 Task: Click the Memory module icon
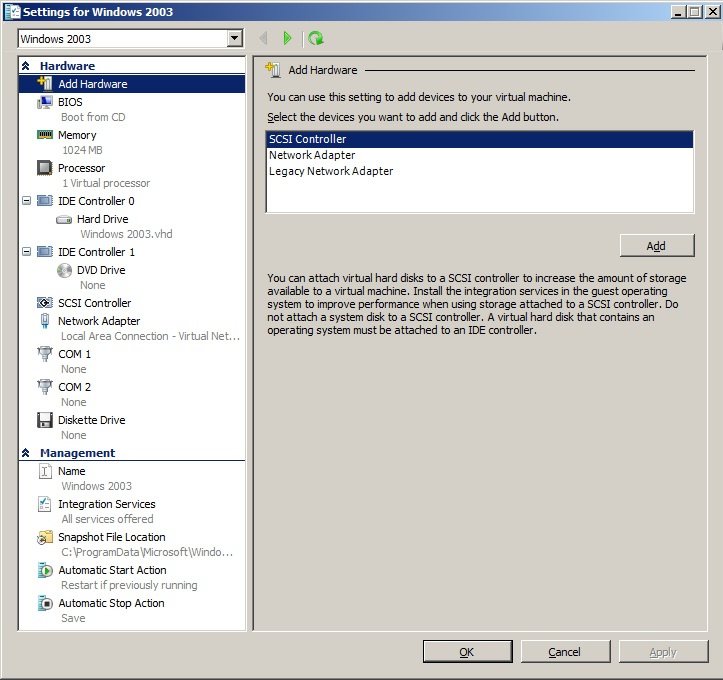[x=44, y=135]
